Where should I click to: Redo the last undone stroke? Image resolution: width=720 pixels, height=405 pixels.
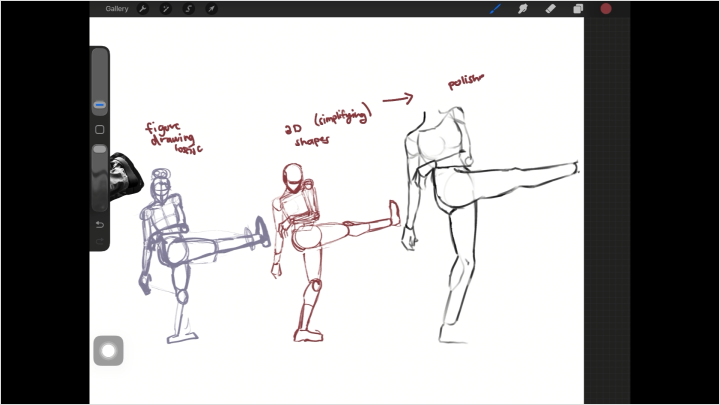point(100,241)
